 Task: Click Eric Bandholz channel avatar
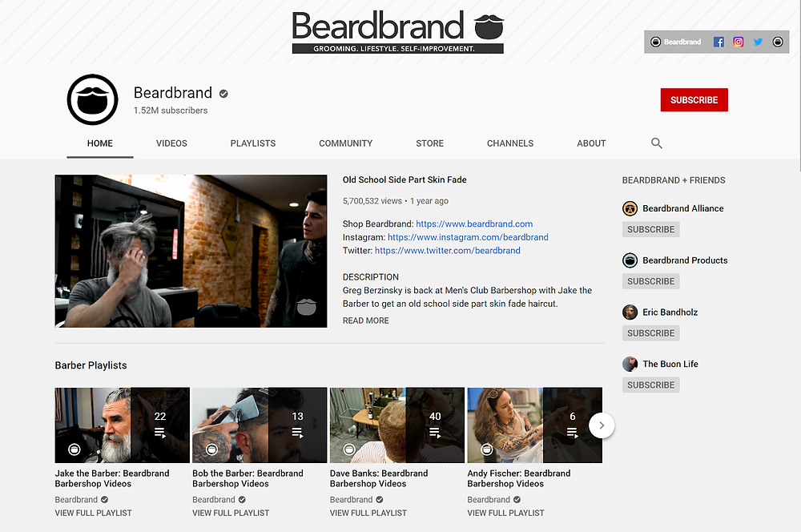[x=630, y=312]
